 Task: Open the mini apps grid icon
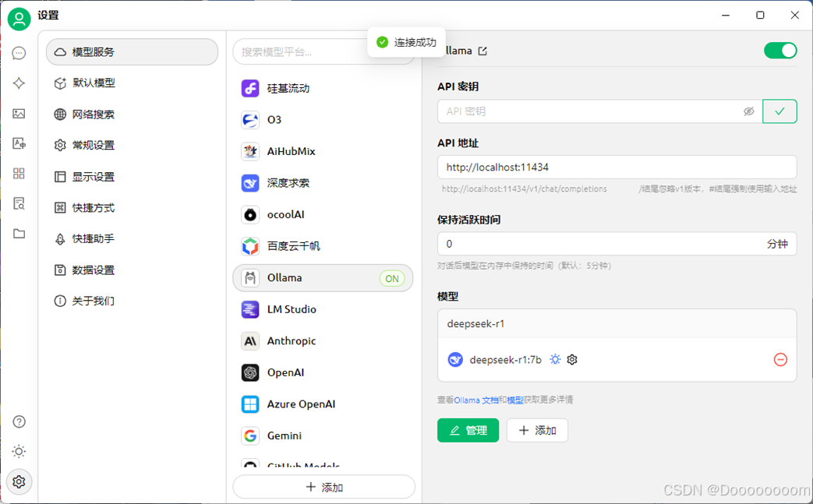(19, 174)
